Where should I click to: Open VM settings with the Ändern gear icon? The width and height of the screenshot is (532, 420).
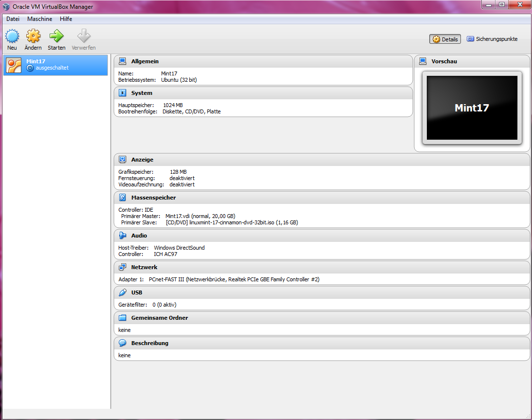pyautogui.click(x=33, y=36)
